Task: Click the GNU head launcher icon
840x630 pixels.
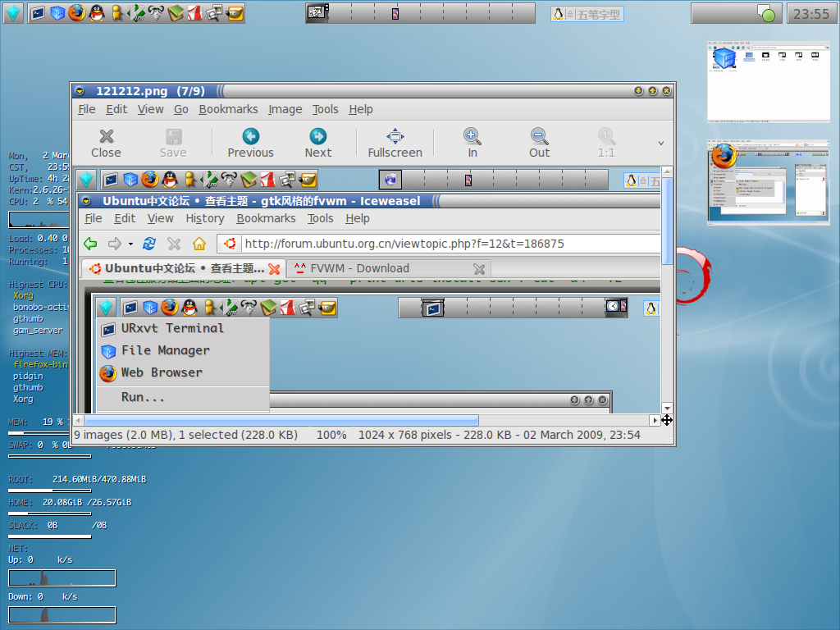Action: coord(156,13)
